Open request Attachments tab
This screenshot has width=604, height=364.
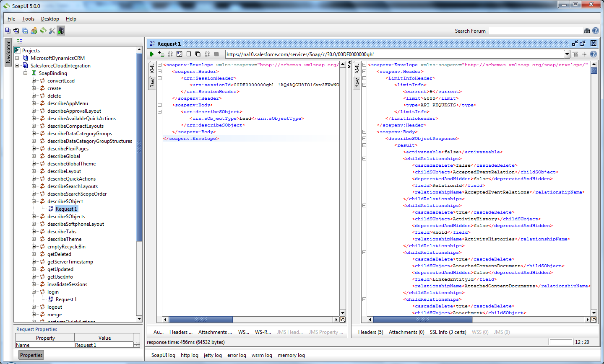pyautogui.click(x=215, y=332)
